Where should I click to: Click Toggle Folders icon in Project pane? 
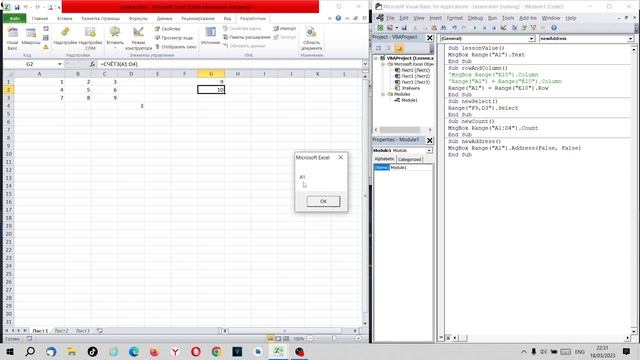click(399, 48)
